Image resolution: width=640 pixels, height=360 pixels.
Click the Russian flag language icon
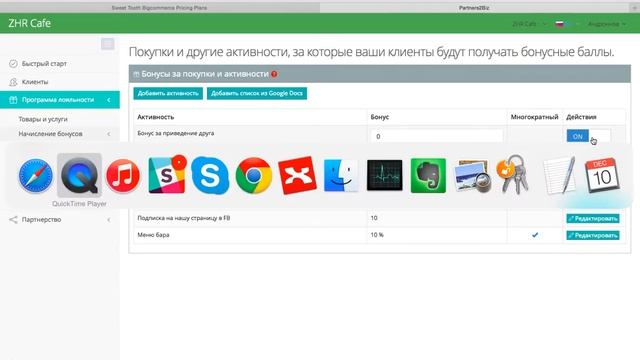point(559,24)
